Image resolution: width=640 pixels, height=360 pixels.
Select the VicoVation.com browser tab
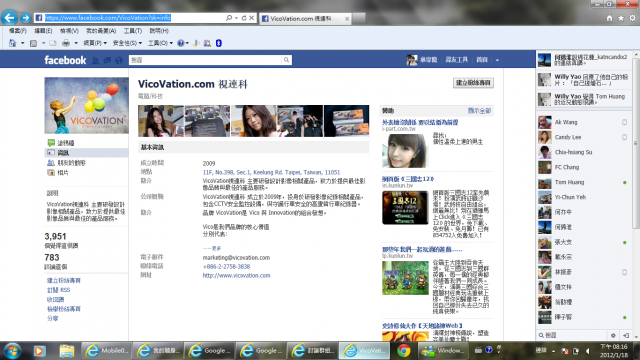point(304,18)
